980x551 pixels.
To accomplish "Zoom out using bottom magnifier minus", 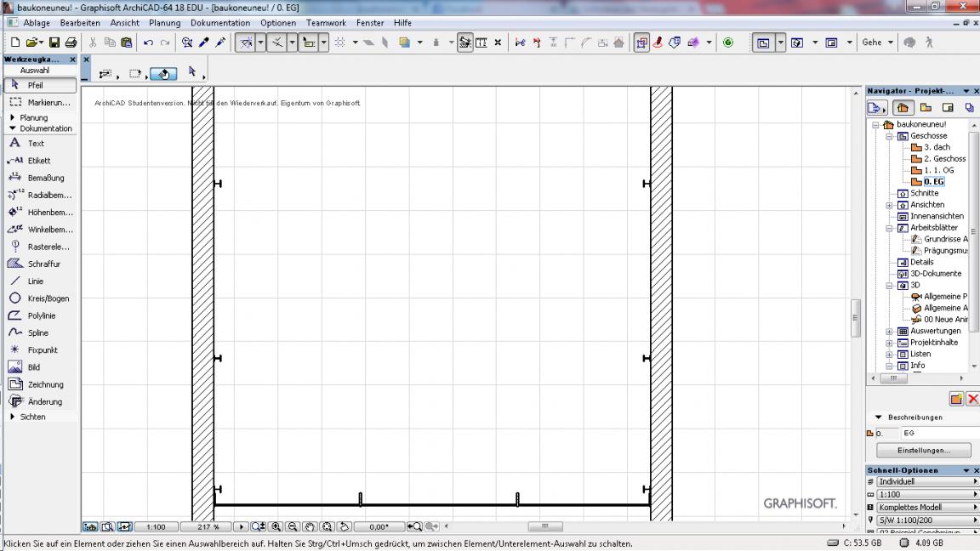I will 293,526.
